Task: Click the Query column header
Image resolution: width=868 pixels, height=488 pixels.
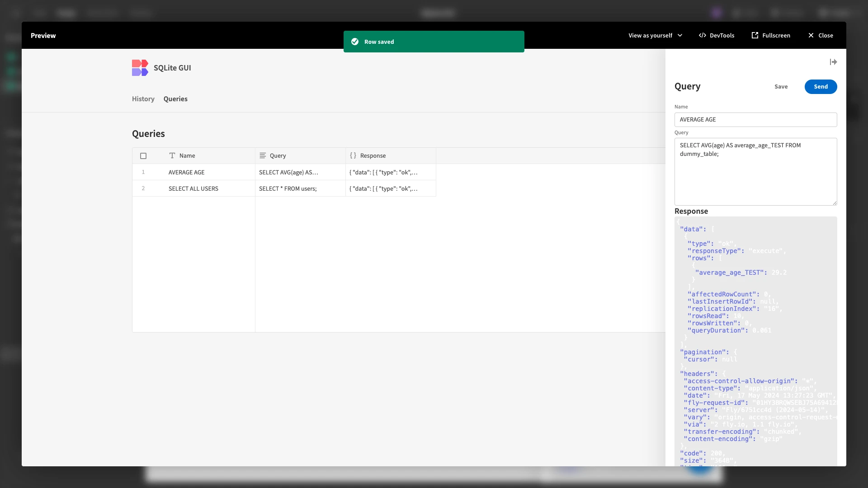Action: click(300, 156)
